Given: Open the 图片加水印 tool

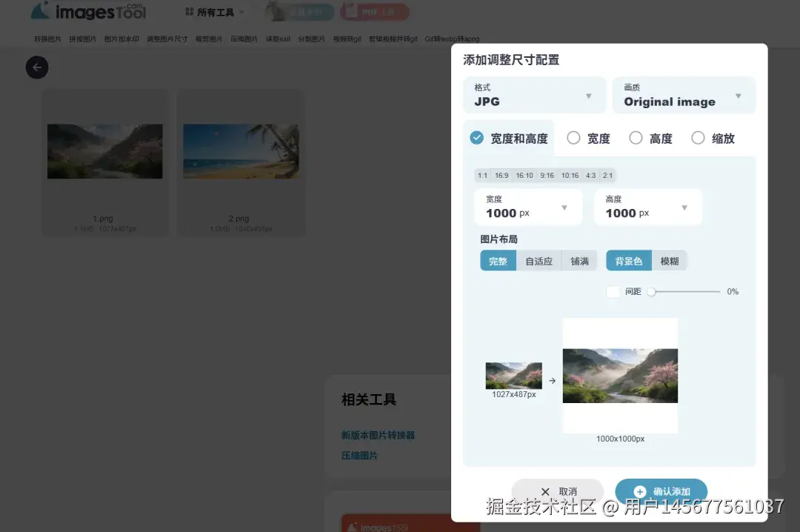Looking at the screenshot, I should pos(121,39).
